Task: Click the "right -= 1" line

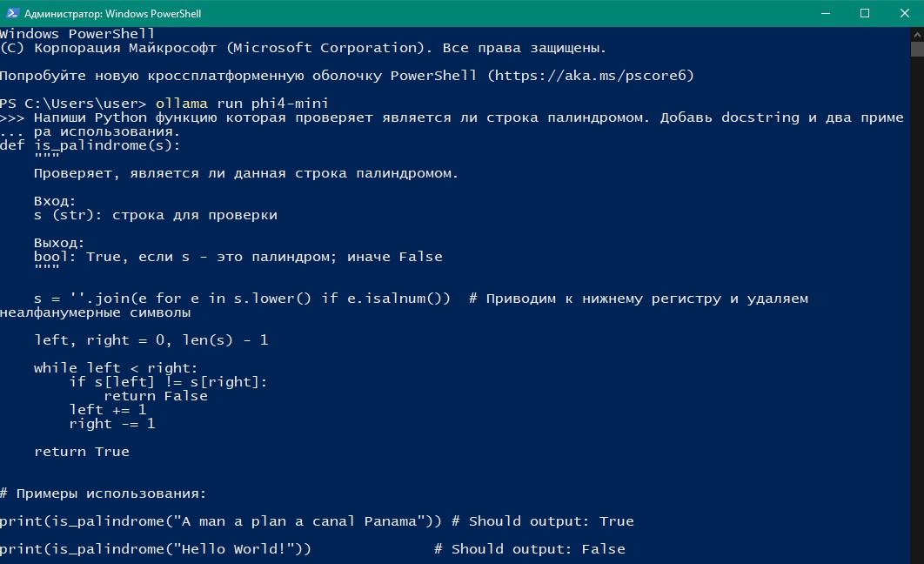Action: [111, 424]
